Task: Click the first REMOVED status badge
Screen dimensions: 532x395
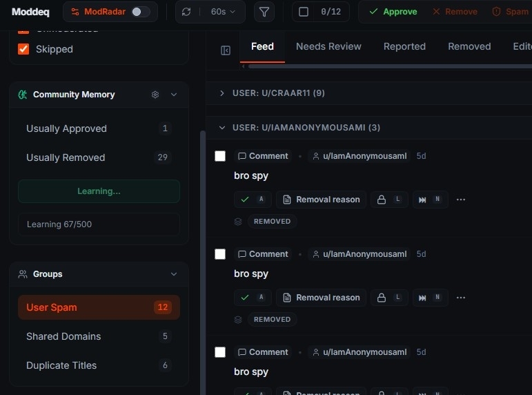Action: 272,222
